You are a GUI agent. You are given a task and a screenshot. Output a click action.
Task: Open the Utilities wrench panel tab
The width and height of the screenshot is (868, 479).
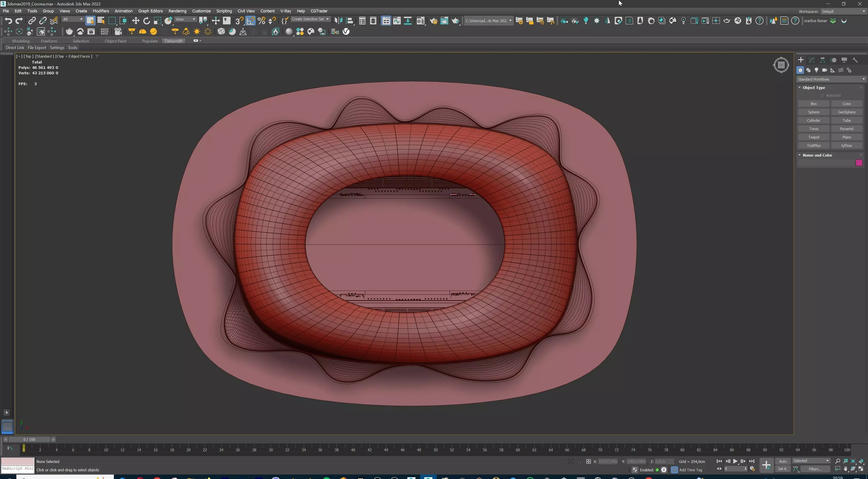point(855,60)
